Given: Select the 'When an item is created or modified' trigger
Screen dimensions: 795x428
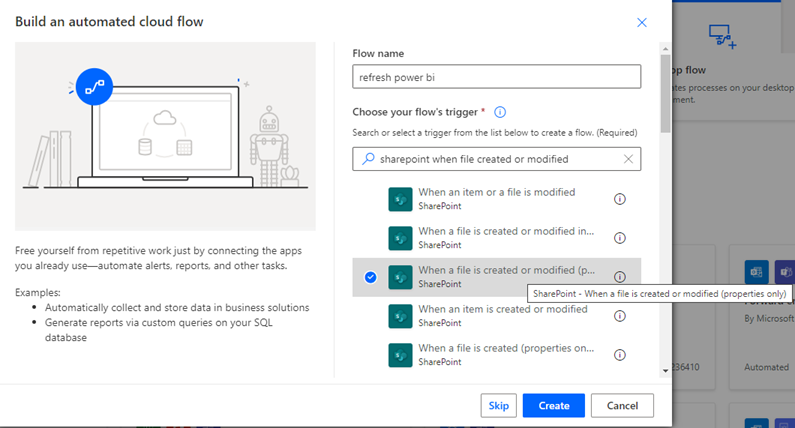Looking at the screenshot, I should point(502,316).
